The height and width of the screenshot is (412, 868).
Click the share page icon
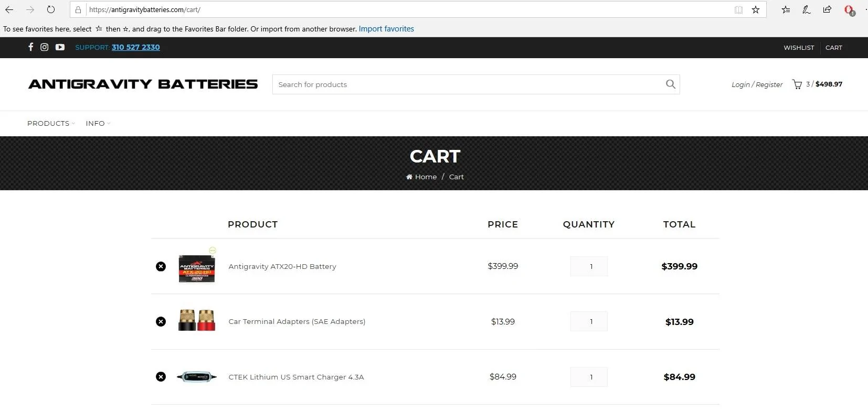[827, 9]
